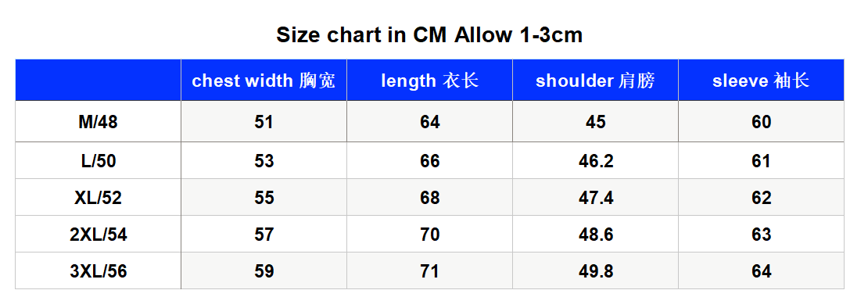Click length value 68 for XL
The height and width of the screenshot is (308, 868).
[429, 198]
